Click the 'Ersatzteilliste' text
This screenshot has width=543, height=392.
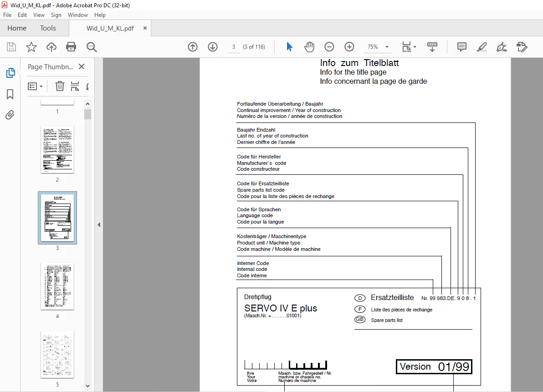pyautogui.click(x=392, y=298)
